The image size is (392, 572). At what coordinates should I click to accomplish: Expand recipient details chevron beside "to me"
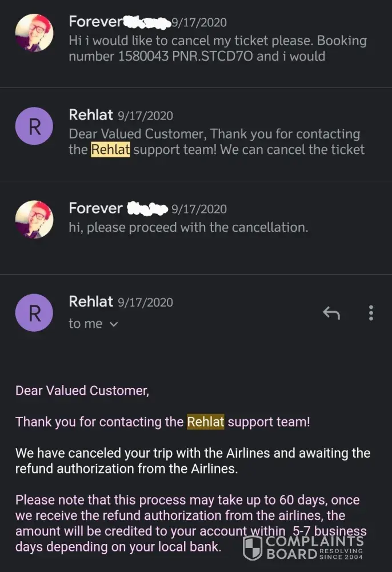click(114, 324)
